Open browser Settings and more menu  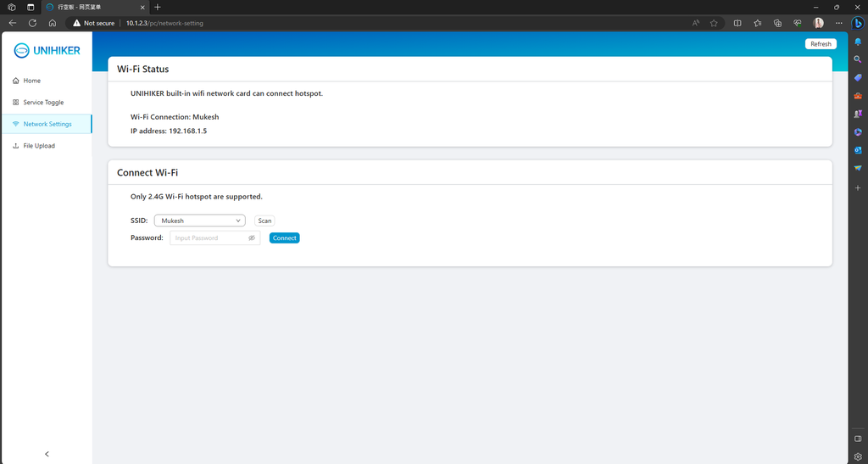839,23
